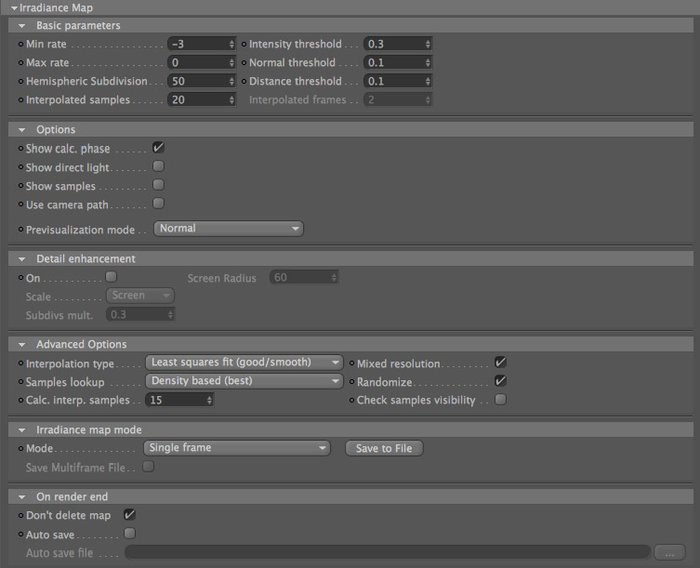The width and height of the screenshot is (700, 568).
Task: Click the Hemispheric Subdivision animation dot
Action: coord(21,81)
